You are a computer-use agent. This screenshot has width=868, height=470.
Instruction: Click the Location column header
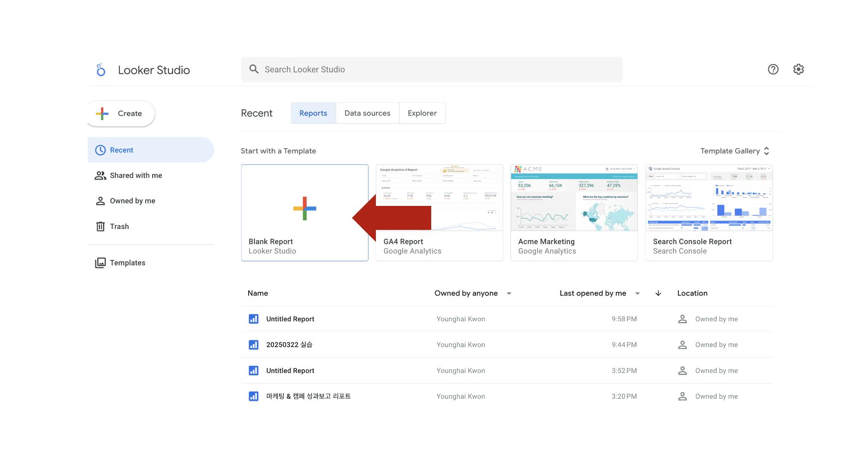click(x=692, y=293)
